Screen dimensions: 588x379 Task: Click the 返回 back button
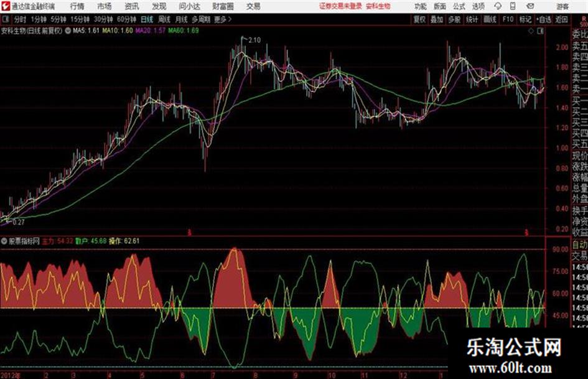coord(561,19)
